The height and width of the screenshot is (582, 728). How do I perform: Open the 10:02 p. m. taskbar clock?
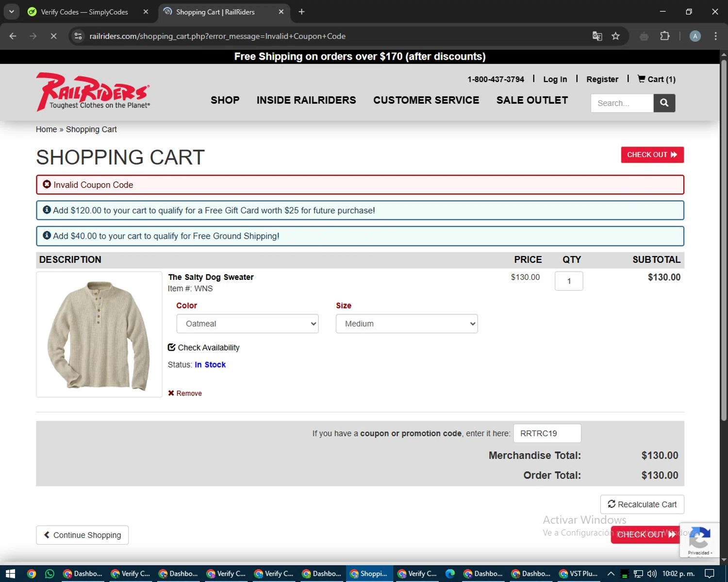[x=678, y=574]
